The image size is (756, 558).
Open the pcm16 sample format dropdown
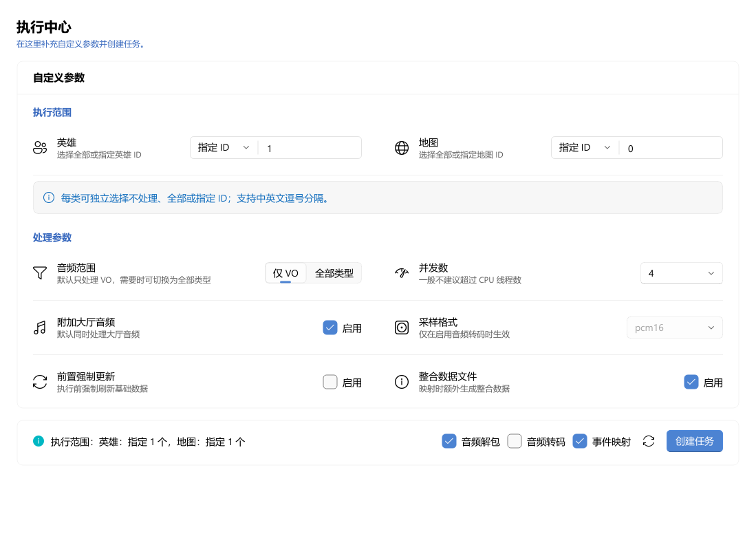[x=675, y=328]
